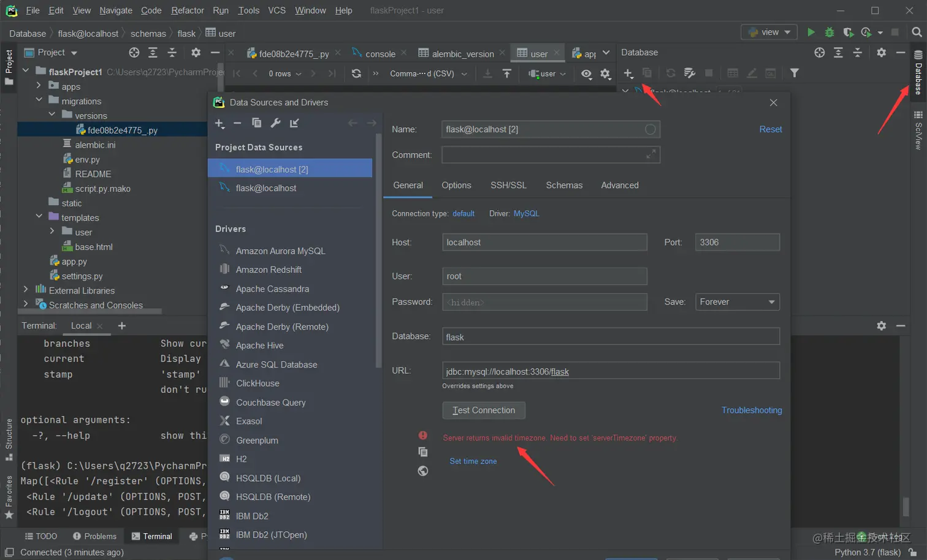Image resolution: width=927 pixels, height=560 pixels.
Task: Toggle the eye view options in table toolbar
Action: [586, 74]
